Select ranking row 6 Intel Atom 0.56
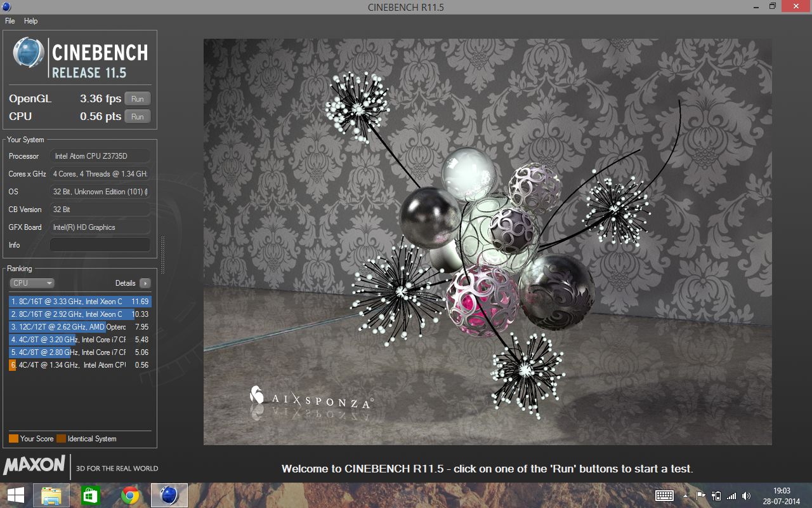Screen dimensions: 812x508 (x=80, y=365)
